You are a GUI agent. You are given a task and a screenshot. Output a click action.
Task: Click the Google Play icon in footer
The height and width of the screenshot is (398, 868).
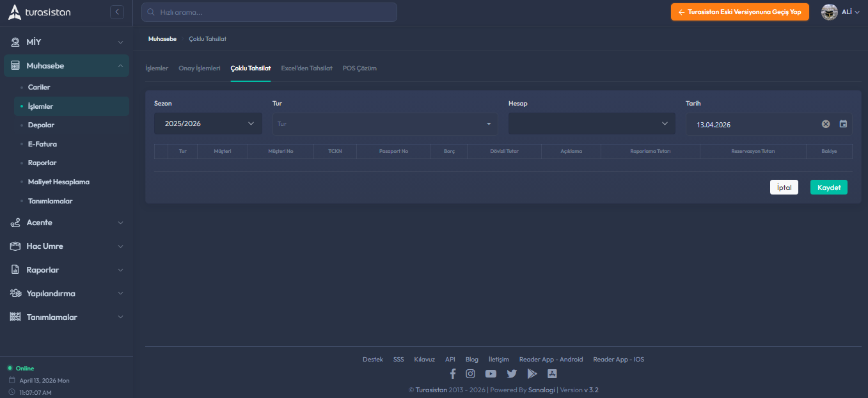[532, 374]
